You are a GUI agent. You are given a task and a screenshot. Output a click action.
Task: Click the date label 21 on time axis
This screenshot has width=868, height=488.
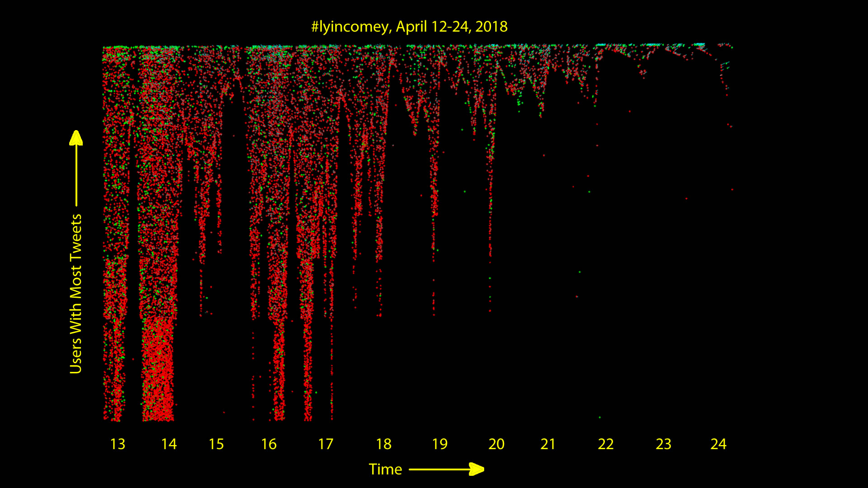548,444
